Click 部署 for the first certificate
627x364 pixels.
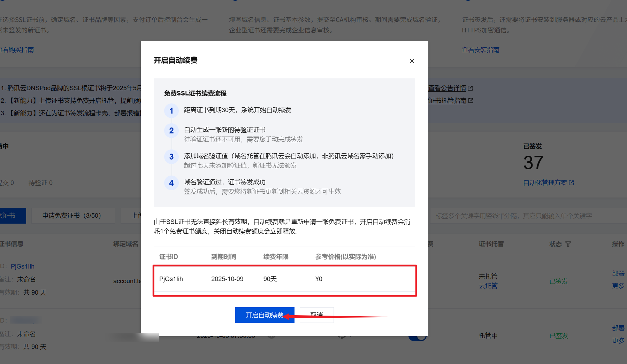click(x=618, y=273)
